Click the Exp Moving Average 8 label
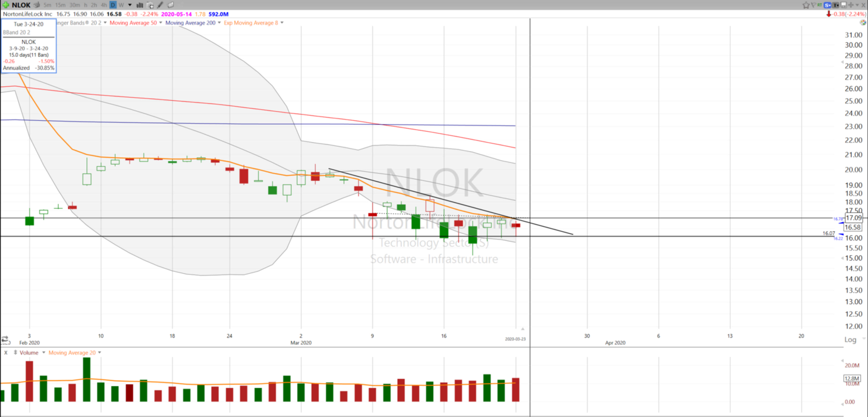This screenshot has width=868, height=417. click(x=251, y=23)
